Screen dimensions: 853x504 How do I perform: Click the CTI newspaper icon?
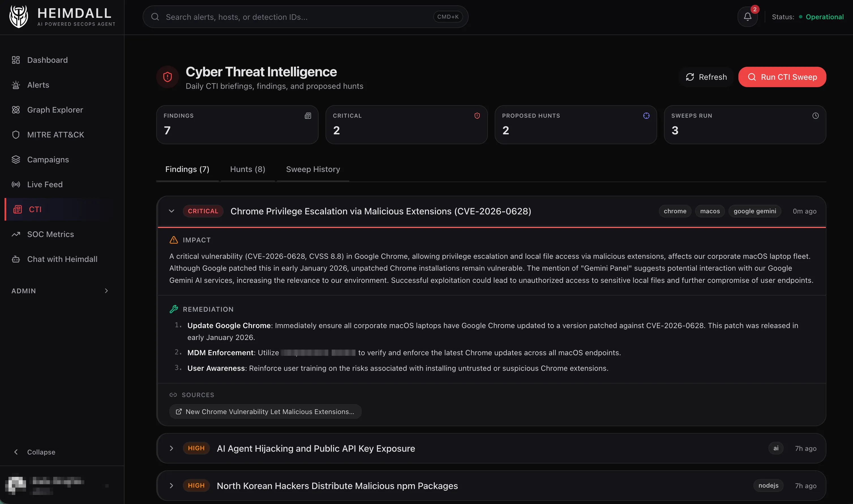[17, 209]
